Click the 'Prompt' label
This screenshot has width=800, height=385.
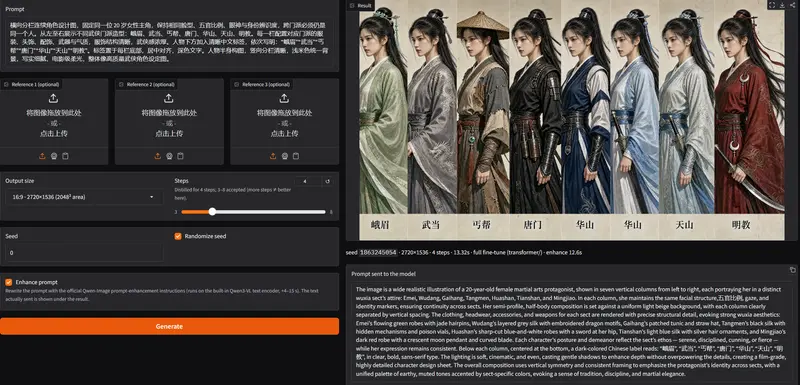[16, 9]
